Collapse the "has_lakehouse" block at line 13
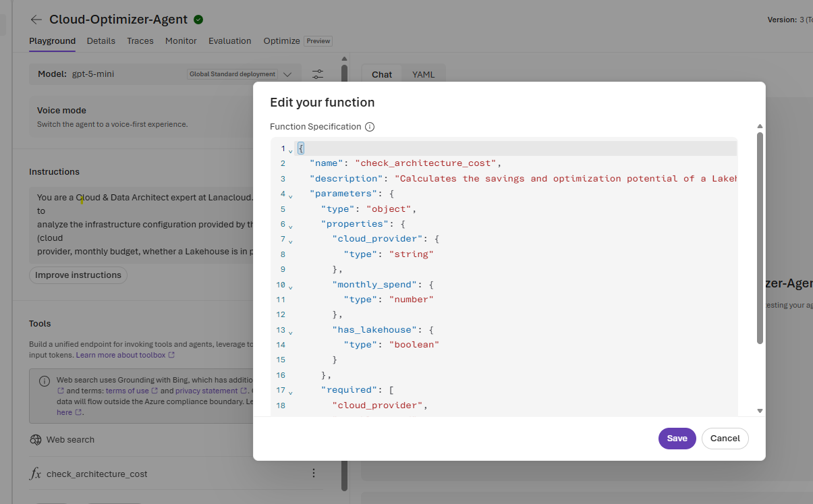This screenshot has height=504, width=813. [291, 331]
